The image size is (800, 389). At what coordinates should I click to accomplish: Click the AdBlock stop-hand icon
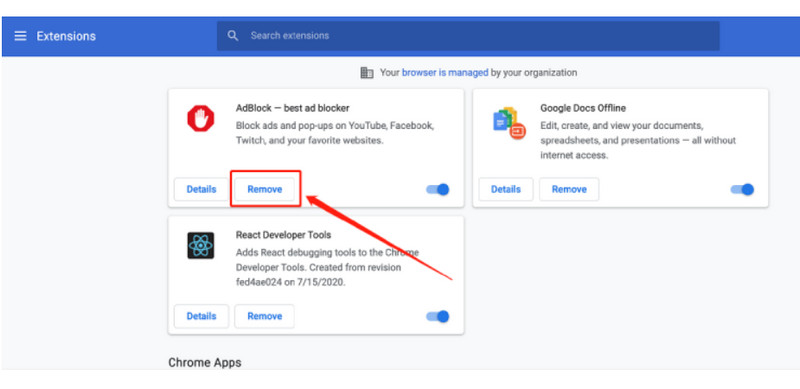(x=201, y=118)
